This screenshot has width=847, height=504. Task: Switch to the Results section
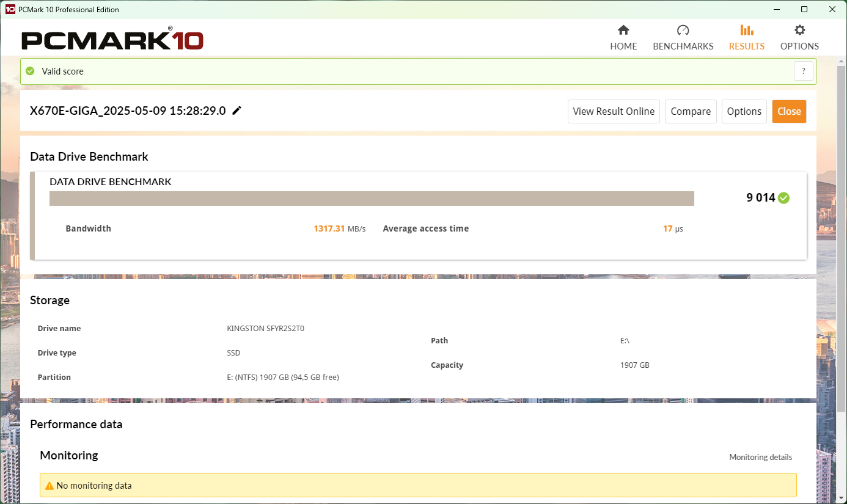click(747, 38)
